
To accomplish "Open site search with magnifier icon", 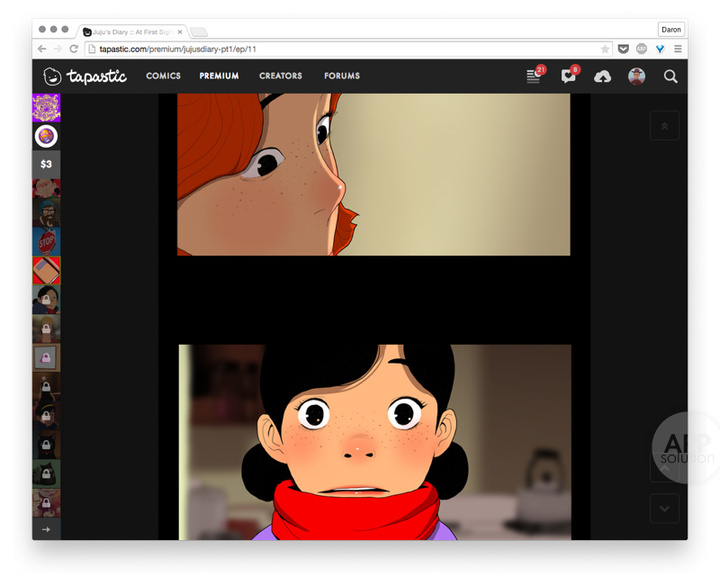I will pos(670,77).
